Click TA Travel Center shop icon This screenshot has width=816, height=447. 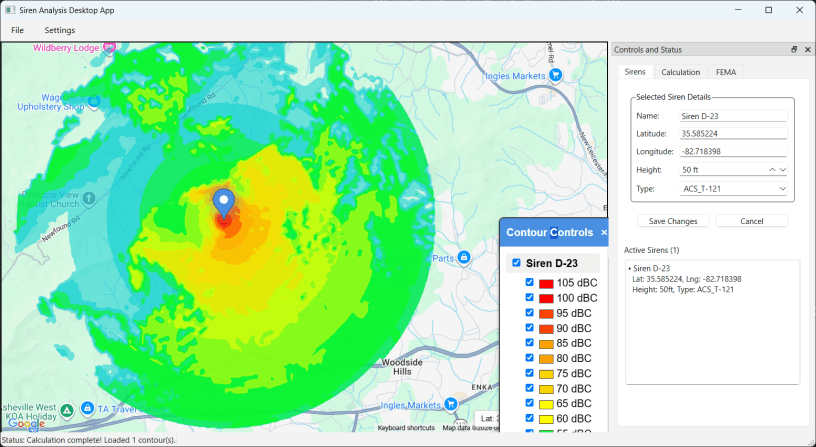[x=87, y=408]
